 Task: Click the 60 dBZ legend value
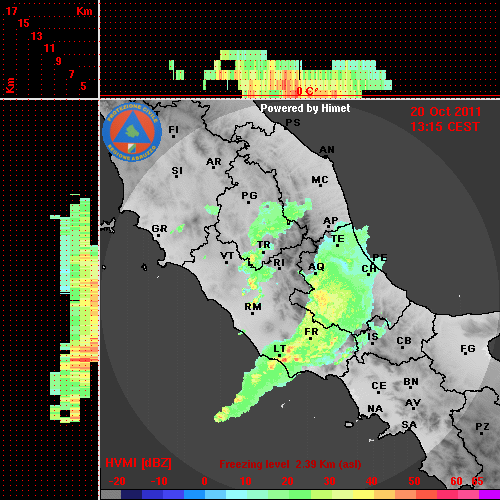[456, 481]
